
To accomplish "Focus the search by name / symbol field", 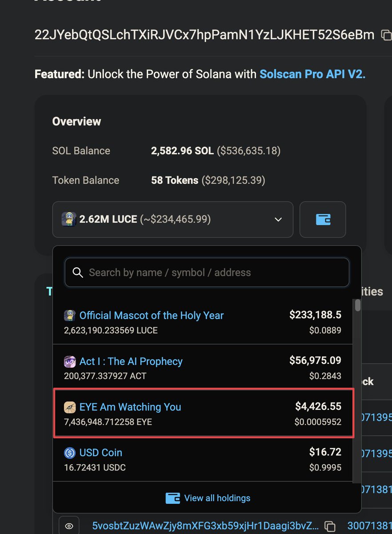I will 207,272.
